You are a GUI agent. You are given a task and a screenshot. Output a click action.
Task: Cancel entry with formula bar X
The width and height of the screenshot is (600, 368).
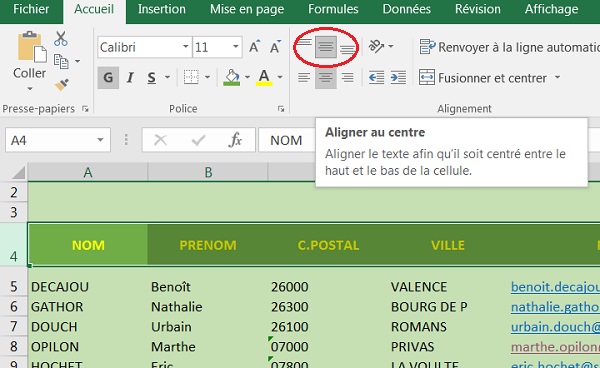160,140
